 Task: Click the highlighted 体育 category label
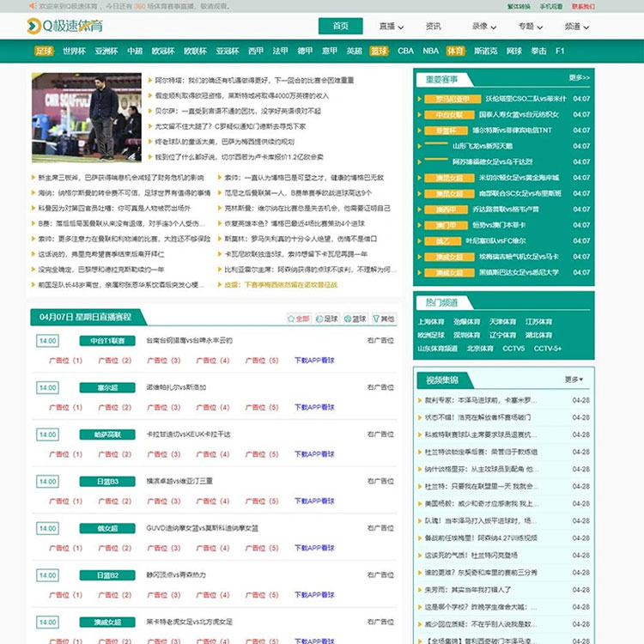point(455,51)
